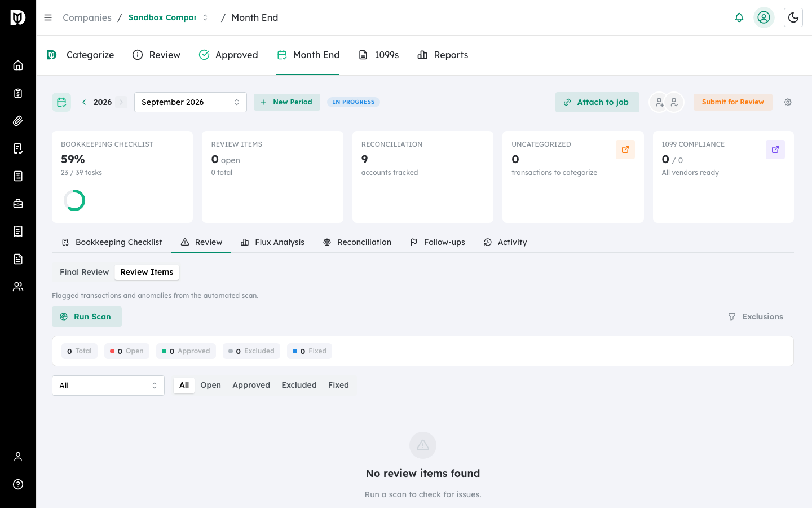Go to previous year arrow

[84, 102]
